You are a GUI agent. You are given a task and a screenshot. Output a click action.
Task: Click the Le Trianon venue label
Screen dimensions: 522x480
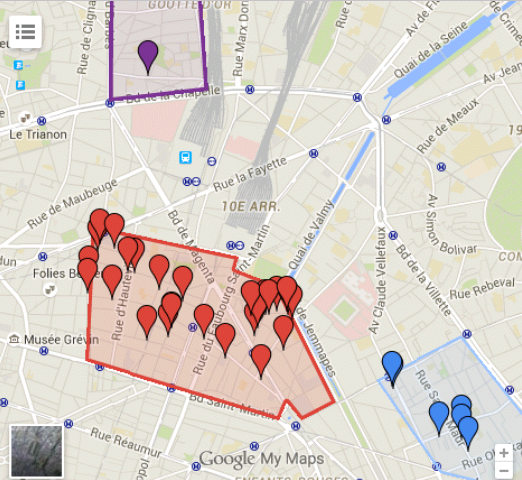[38, 135]
